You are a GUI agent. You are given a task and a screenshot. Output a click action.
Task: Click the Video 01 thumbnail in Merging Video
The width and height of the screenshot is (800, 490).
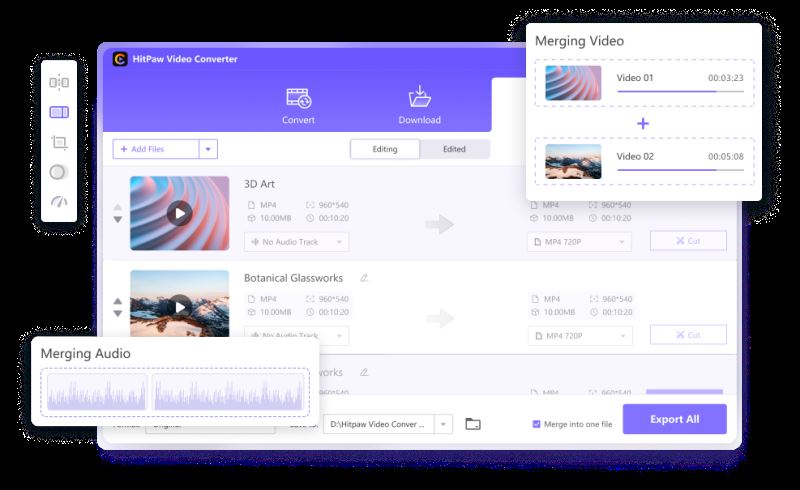573,83
